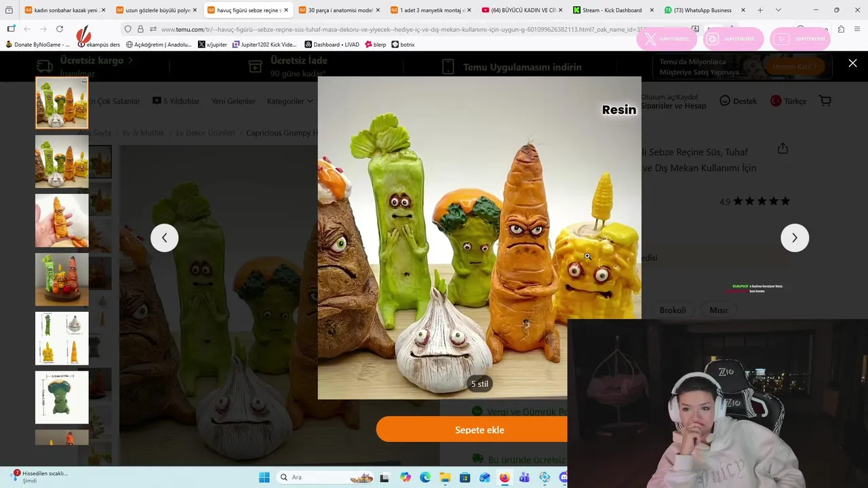Screen dimensions: 868x488
Task: Open blerp bookmark
Action: [x=375, y=45]
